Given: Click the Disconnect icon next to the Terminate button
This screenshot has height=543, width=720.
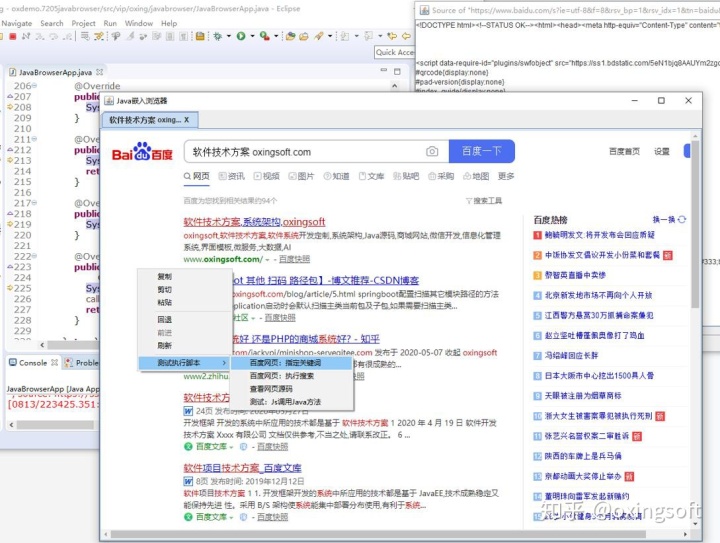Looking at the screenshot, I should (x=26, y=36).
